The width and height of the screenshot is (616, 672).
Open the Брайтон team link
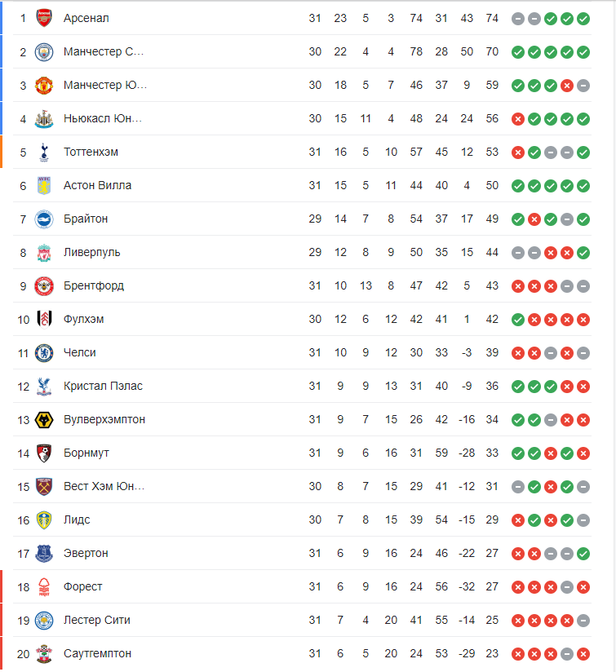point(86,219)
